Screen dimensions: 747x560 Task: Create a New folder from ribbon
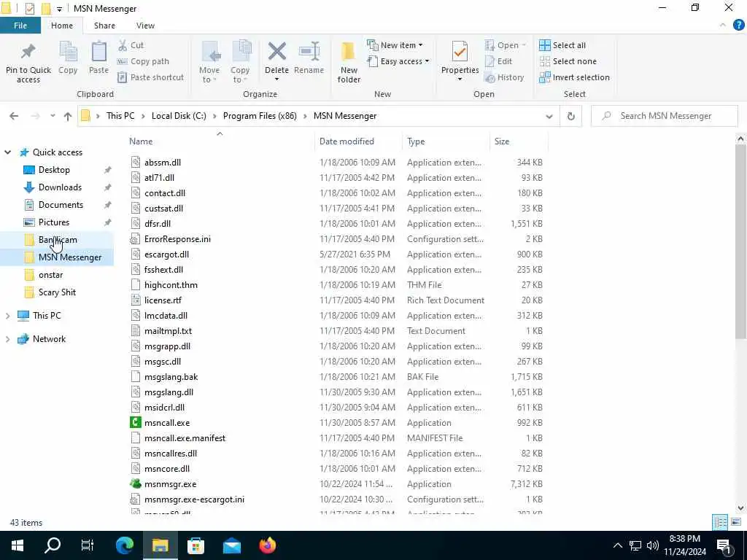pyautogui.click(x=349, y=62)
